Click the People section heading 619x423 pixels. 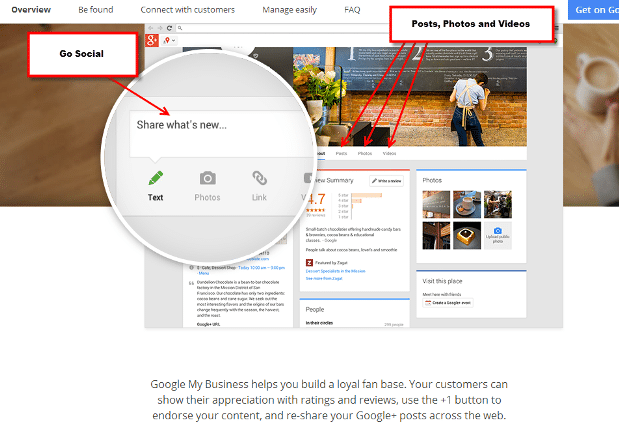315,309
